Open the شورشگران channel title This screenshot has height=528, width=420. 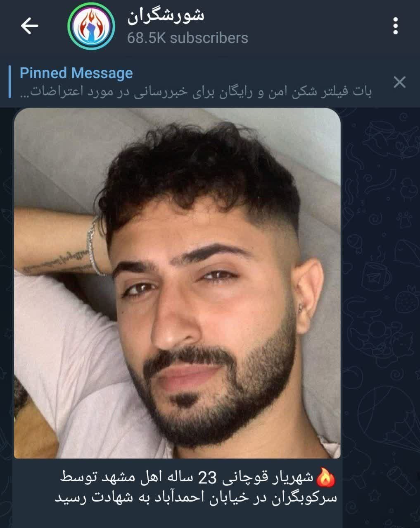[x=166, y=16]
